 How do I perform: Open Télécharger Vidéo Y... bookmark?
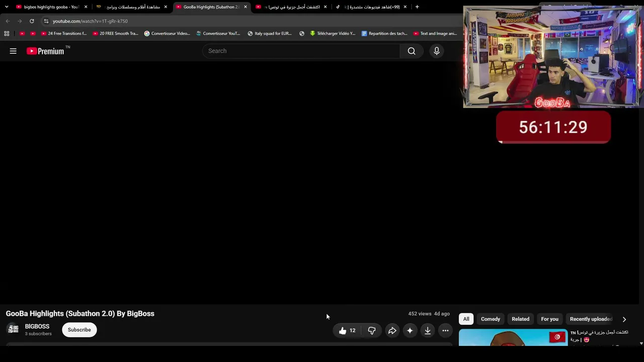click(x=333, y=34)
